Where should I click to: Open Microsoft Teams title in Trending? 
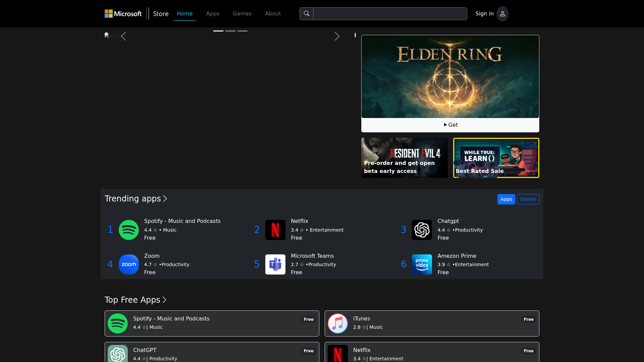pos(312,256)
